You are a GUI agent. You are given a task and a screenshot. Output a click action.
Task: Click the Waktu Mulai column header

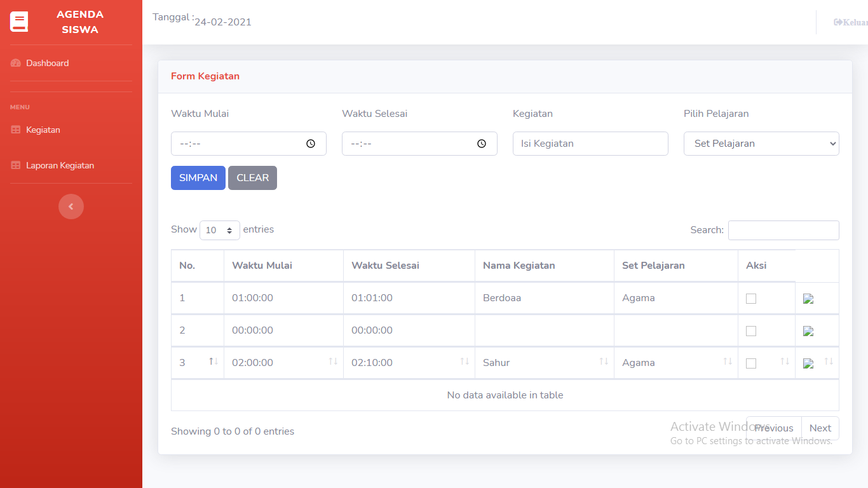tap(283, 266)
